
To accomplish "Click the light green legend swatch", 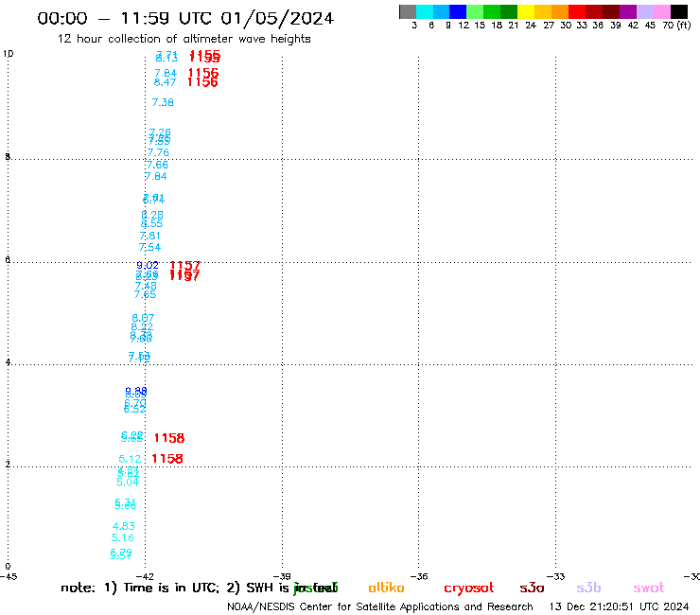I will [475, 11].
